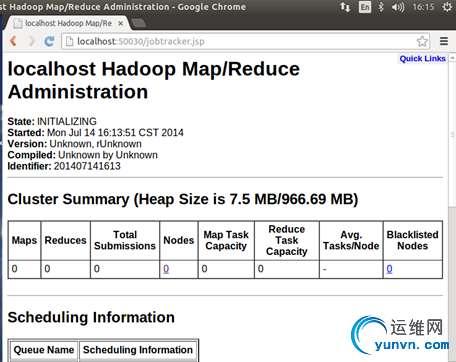Click the Reduces column header
Image resolution: width=456 pixels, height=362 pixels.
coord(65,240)
